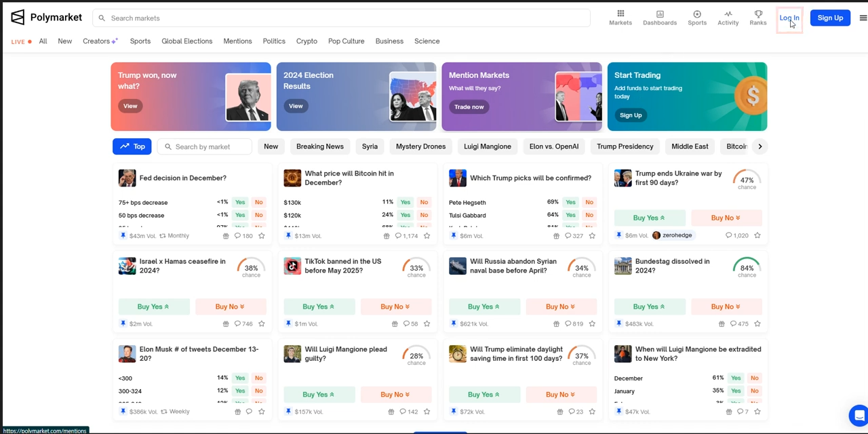Bookmark the Luigi Mangione plead guilty market
868x434 pixels.
427,412
